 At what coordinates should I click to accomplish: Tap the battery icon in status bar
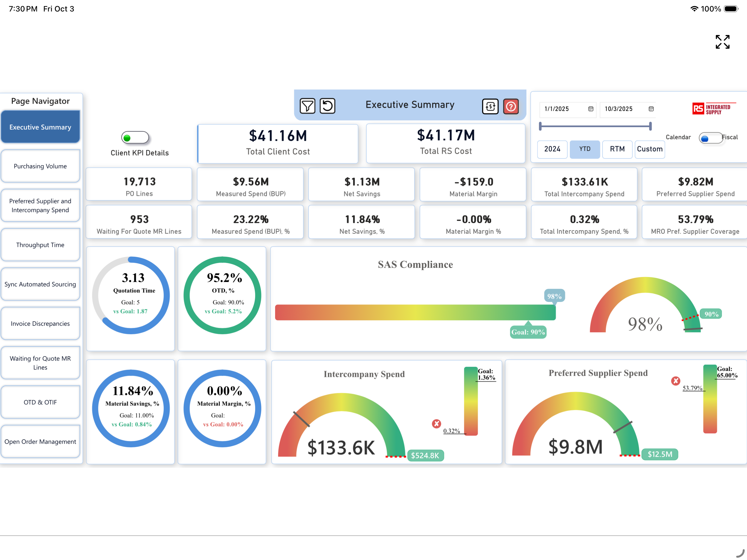731,9
